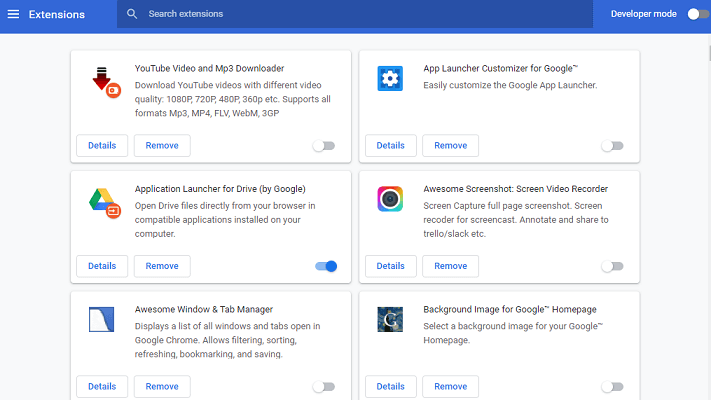Focus the Search extensions field
Screen dimensions: 711x400
[x=355, y=14]
